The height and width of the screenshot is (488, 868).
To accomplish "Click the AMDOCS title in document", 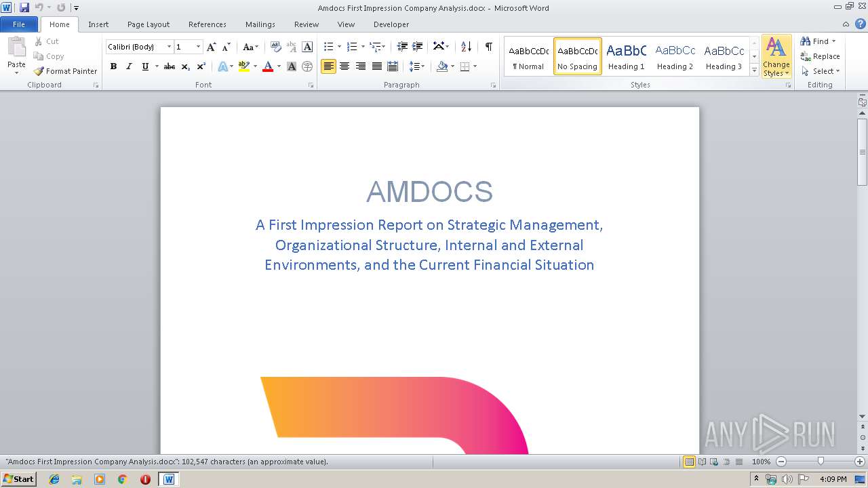I will 429,192.
